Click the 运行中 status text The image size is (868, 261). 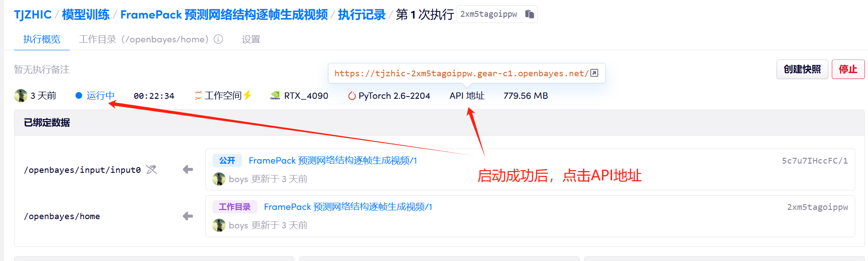(x=101, y=96)
